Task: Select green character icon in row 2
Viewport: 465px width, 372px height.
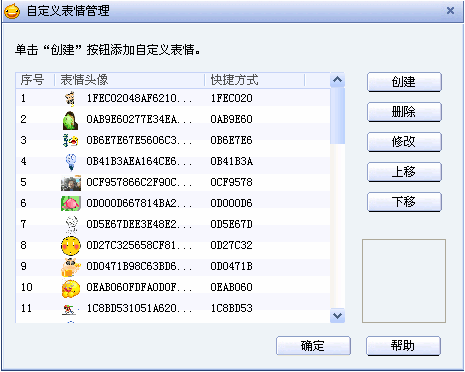Action: click(x=70, y=120)
